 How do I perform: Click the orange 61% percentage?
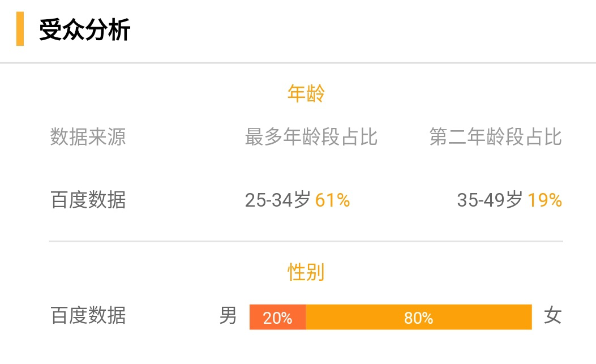[x=333, y=200]
